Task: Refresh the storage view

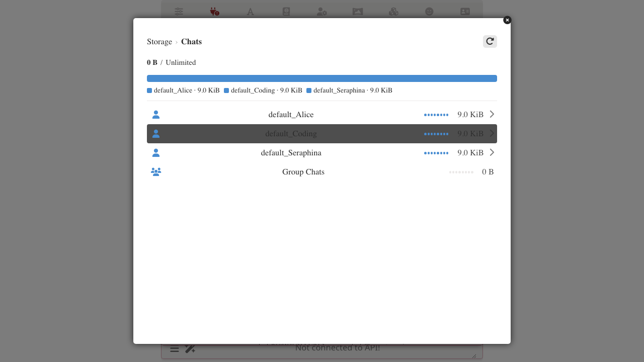Action: pyautogui.click(x=490, y=42)
